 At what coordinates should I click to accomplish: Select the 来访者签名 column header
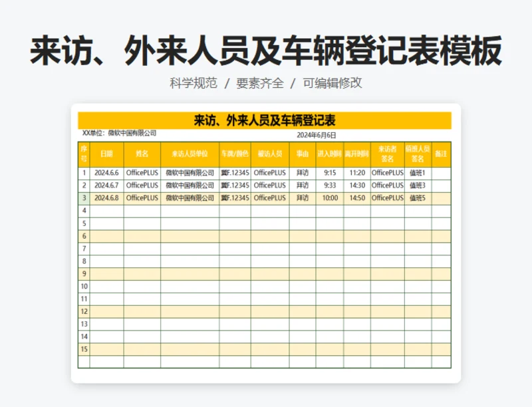(388, 154)
